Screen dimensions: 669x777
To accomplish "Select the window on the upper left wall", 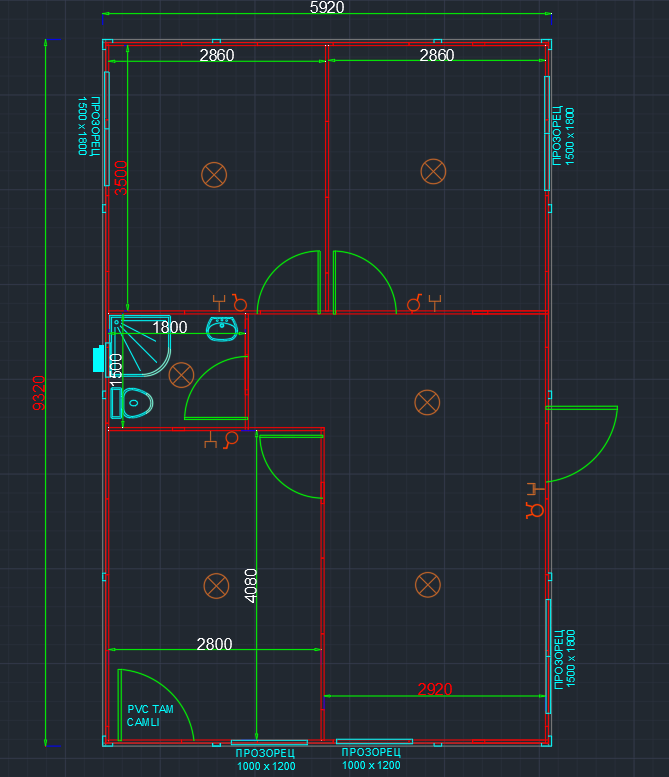I will coord(107,129).
